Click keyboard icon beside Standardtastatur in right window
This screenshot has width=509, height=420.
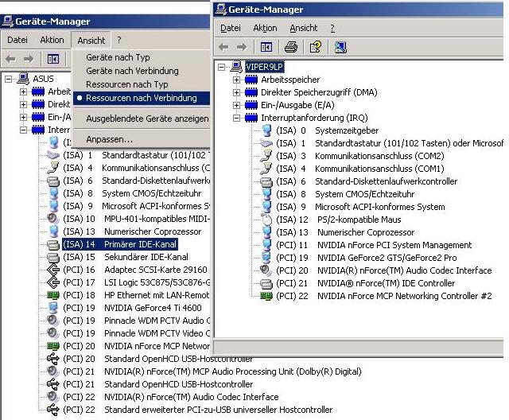pyautogui.click(x=266, y=143)
